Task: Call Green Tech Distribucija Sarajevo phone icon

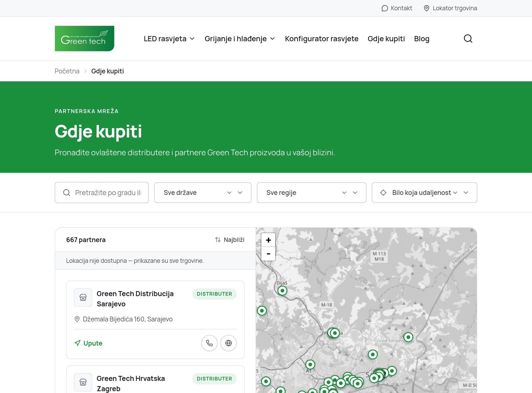Action: (209, 343)
